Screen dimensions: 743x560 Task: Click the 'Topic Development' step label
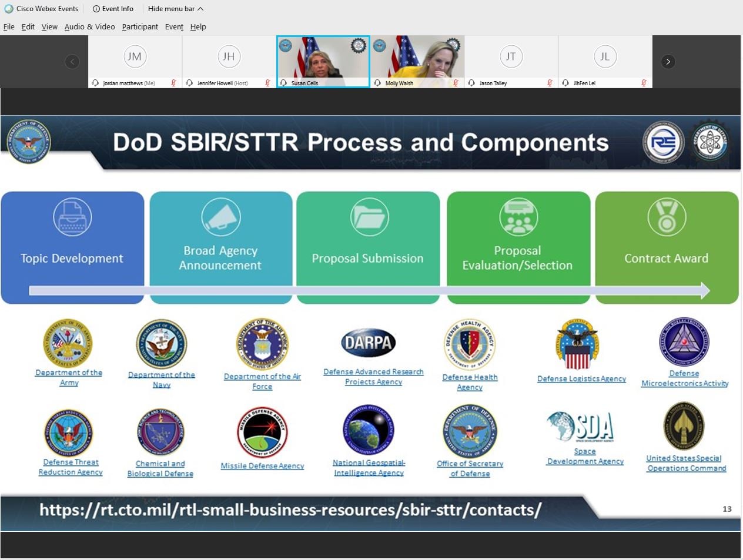tap(72, 259)
